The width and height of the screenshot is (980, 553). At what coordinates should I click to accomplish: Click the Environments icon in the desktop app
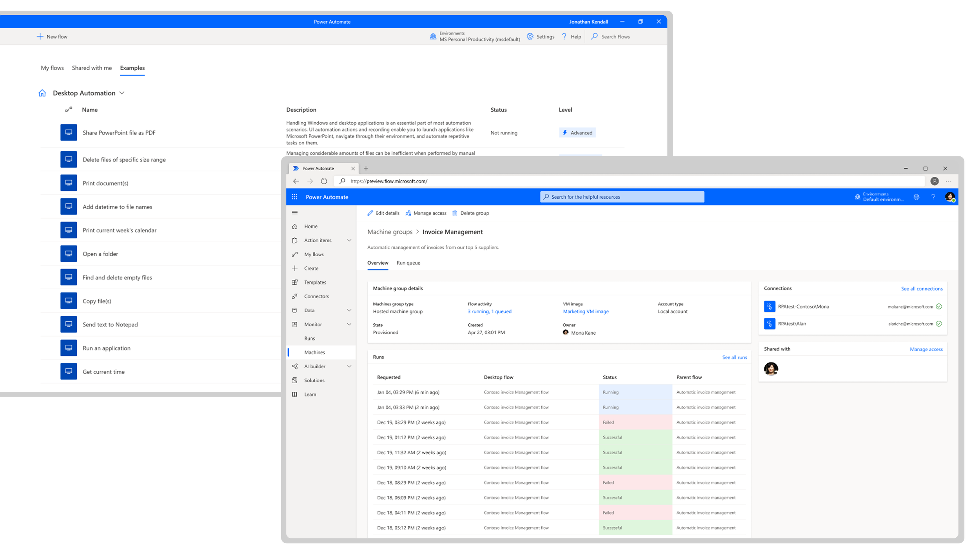click(433, 36)
